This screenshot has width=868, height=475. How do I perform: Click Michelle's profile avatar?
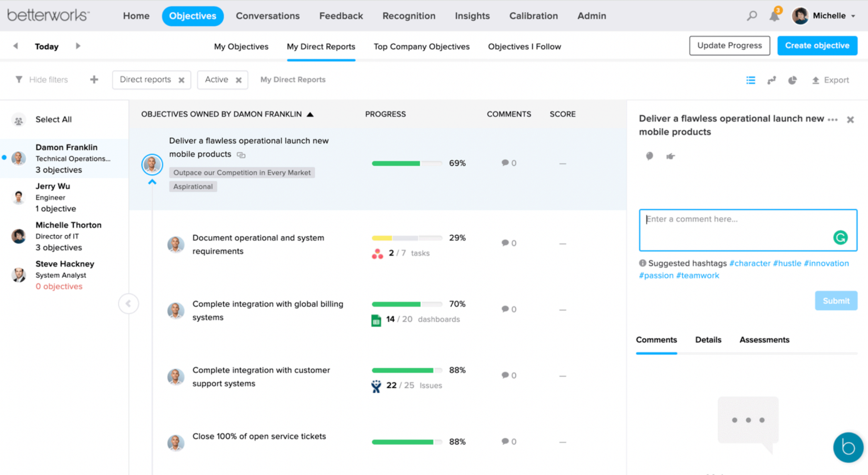coord(800,16)
